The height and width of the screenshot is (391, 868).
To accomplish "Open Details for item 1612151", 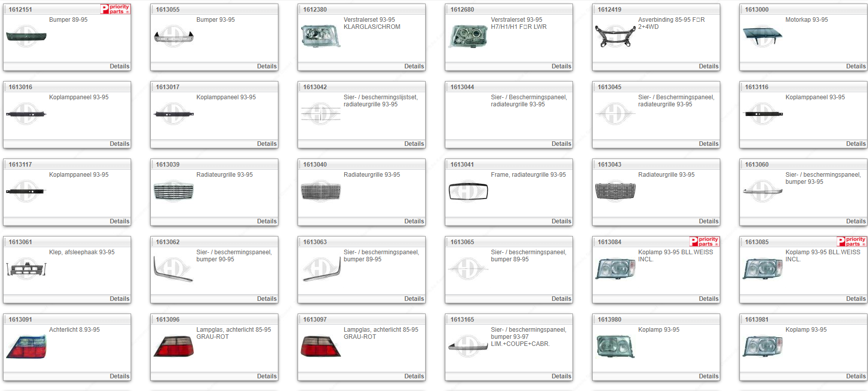I will (x=119, y=66).
